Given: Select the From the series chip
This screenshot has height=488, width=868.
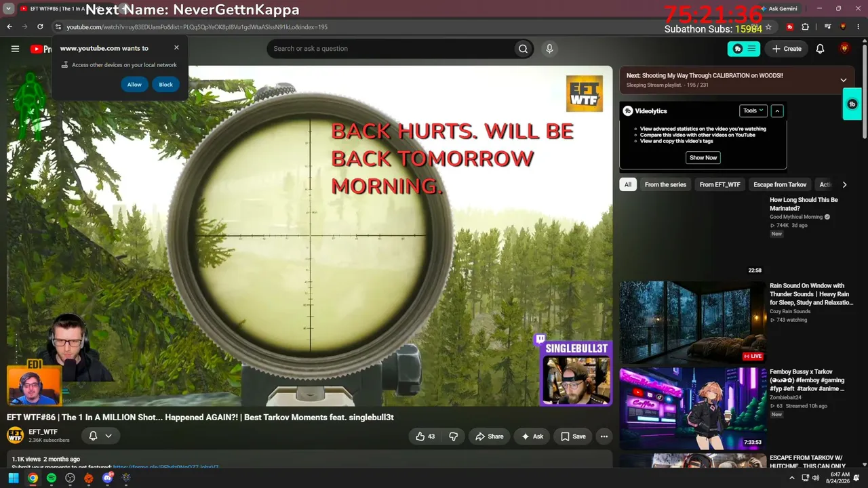Looking at the screenshot, I should click(665, 184).
